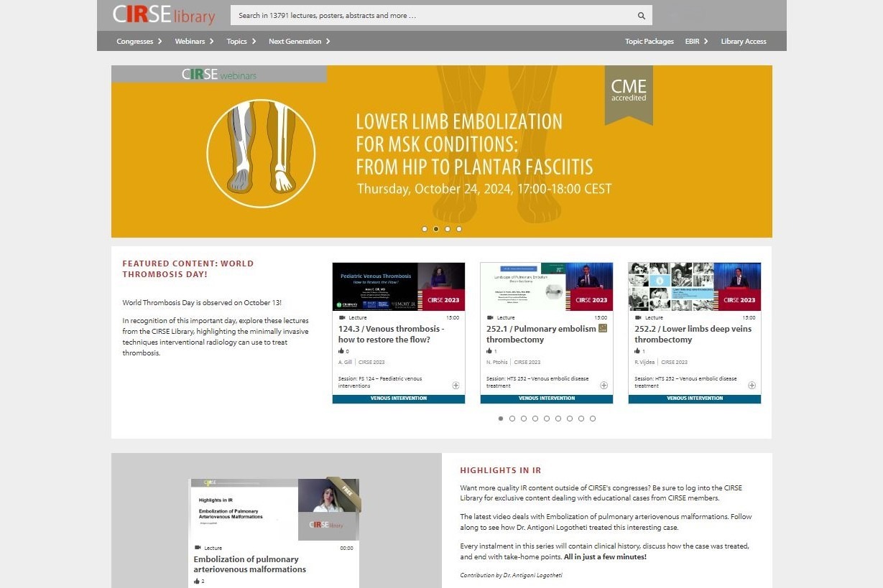The image size is (883, 588).
Task: Click the Venous Intervention bar under lecture 124.3
Action: (399, 398)
